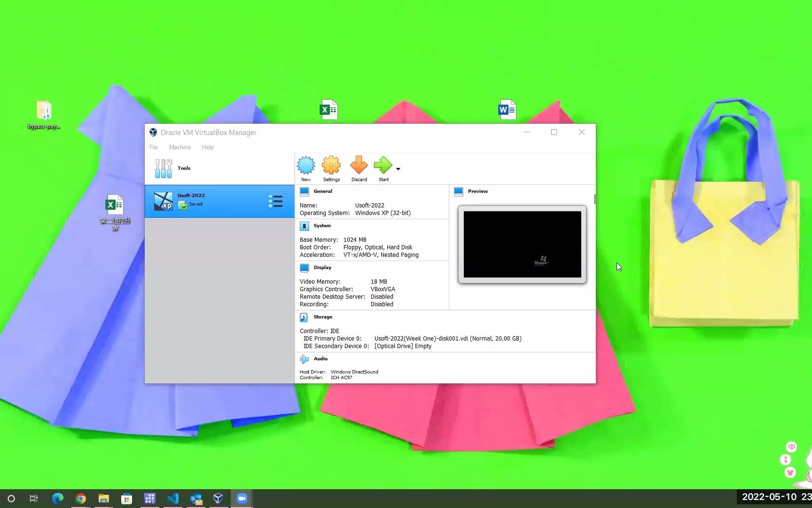The width and height of the screenshot is (812, 508).
Task: Click the General section header
Action: pos(323,191)
